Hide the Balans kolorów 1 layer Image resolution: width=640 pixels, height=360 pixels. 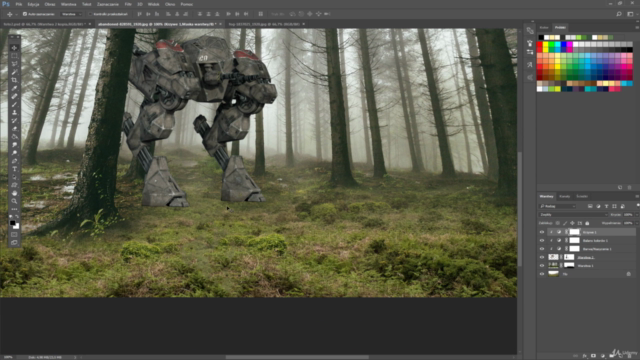542,240
